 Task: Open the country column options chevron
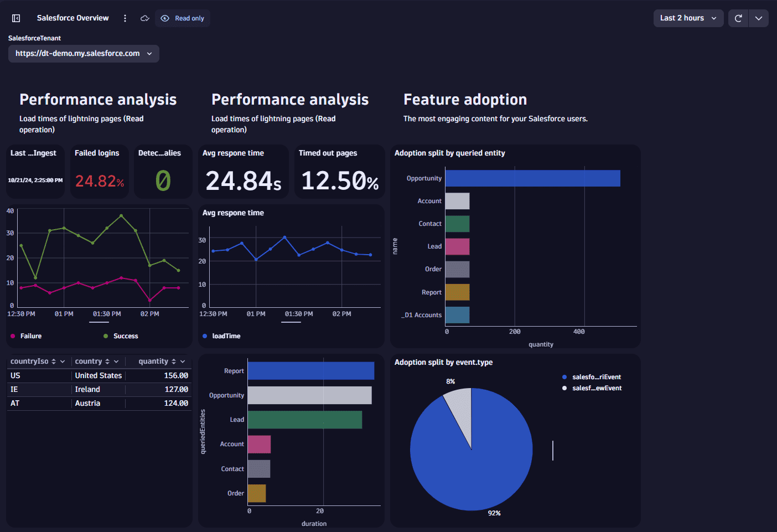click(x=116, y=361)
